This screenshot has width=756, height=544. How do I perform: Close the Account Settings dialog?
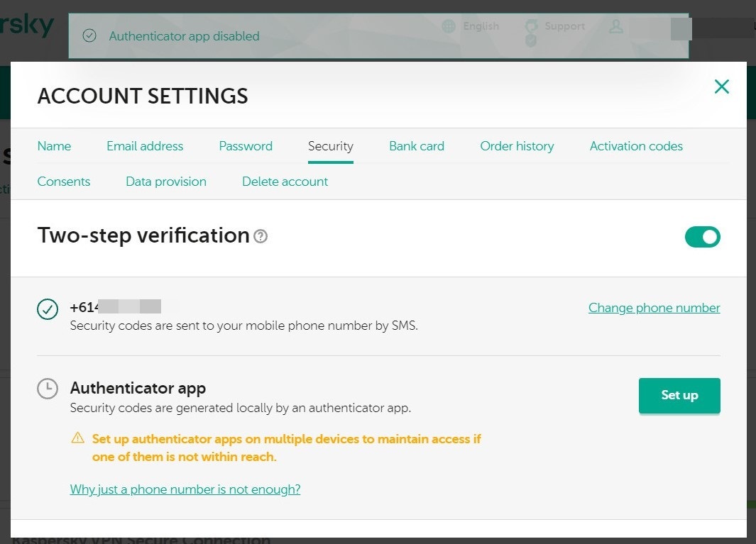(x=721, y=87)
